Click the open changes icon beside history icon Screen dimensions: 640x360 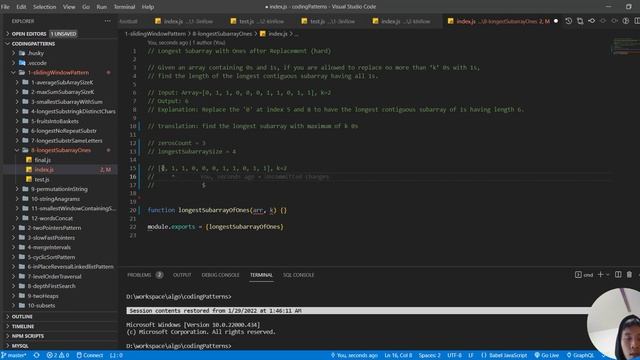click(580, 21)
